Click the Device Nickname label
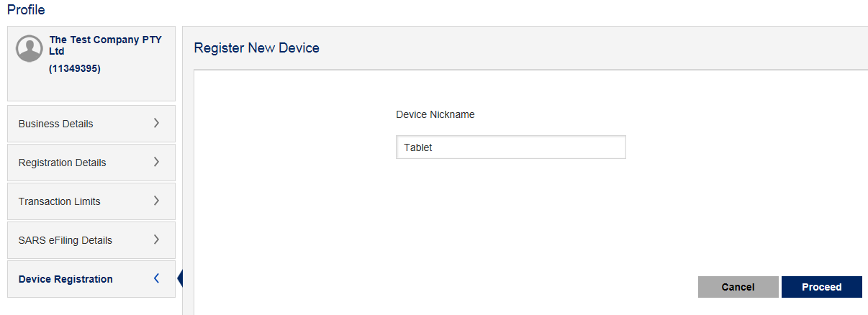Image resolution: width=868 pixels, height=315 pixels. (435, 114)
